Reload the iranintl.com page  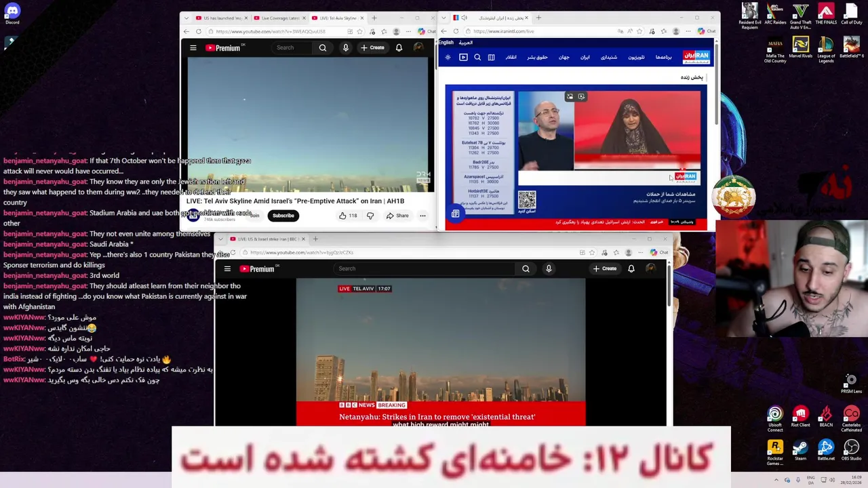point(456,31)
